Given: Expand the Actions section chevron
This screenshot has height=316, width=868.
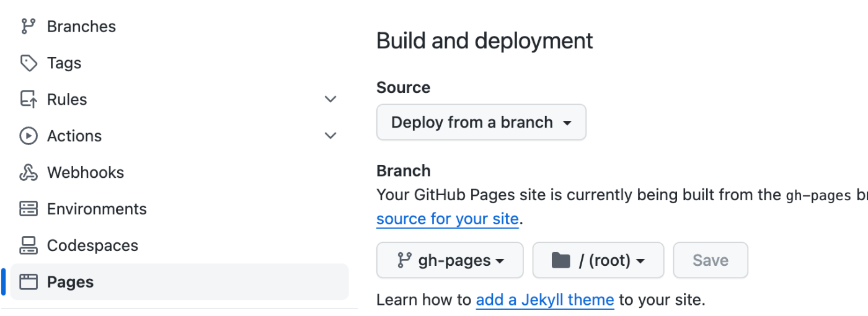Looking at the screenshot, I should tap(331, 136).
